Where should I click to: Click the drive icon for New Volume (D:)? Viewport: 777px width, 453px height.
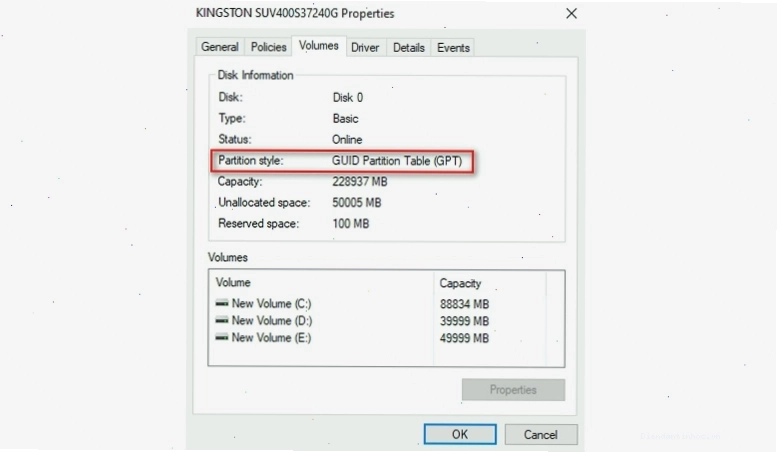(x=222, y=320)
